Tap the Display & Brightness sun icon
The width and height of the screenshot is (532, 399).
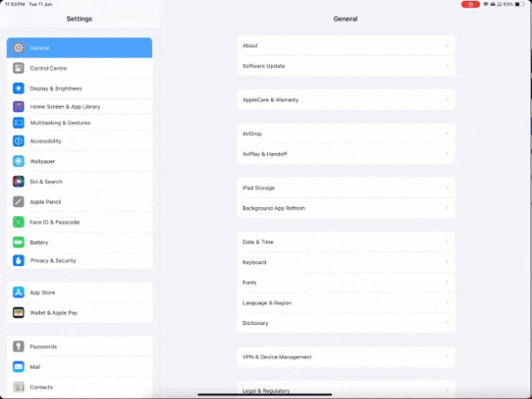(18, 88)
